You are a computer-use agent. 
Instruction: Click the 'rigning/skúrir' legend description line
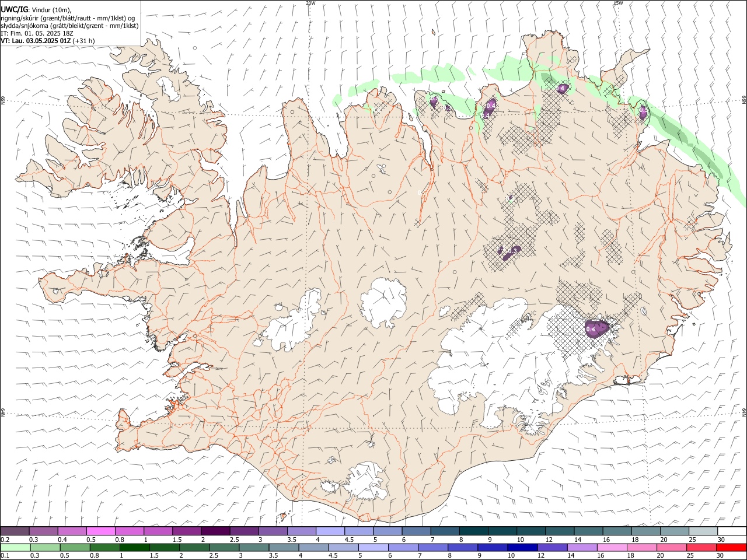[x=67, y=18]
